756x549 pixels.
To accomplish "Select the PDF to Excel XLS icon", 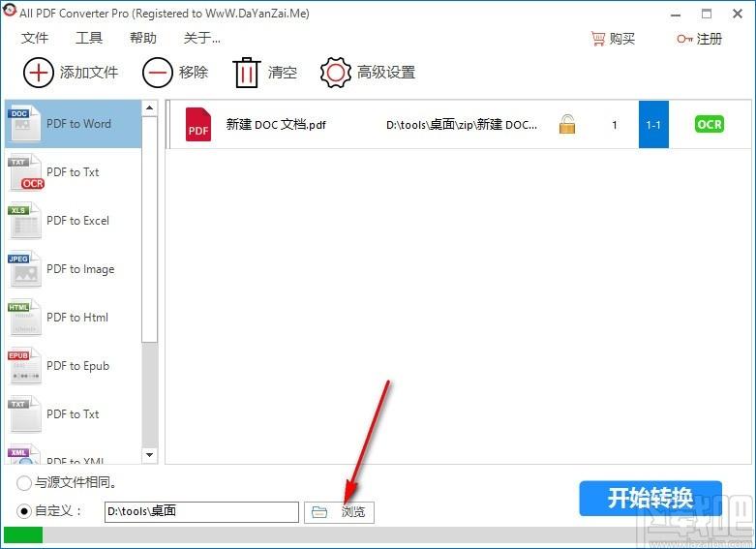I will [24, 221].
